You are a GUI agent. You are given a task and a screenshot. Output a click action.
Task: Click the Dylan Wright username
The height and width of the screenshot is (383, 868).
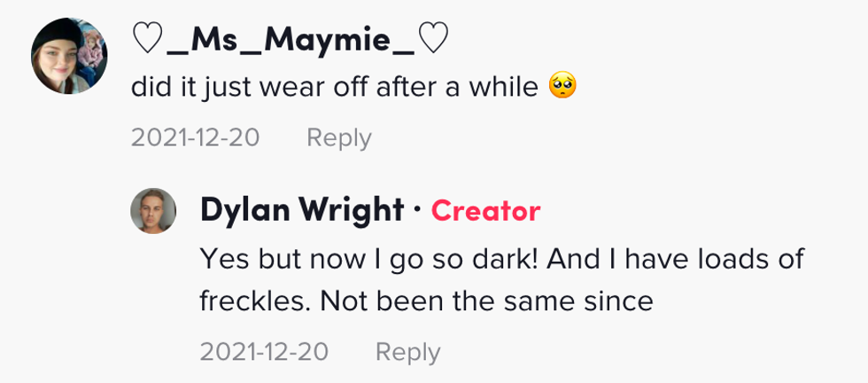click(302, 210)
